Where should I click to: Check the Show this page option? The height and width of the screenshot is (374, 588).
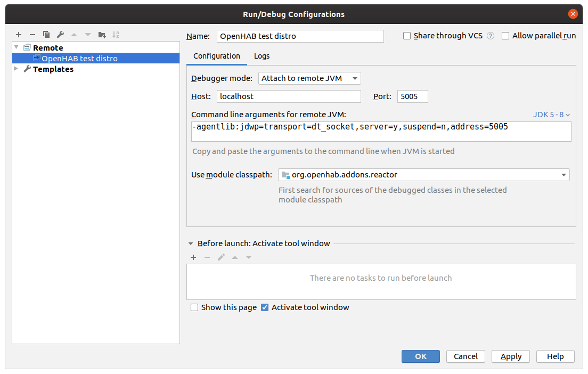[194, 307]
